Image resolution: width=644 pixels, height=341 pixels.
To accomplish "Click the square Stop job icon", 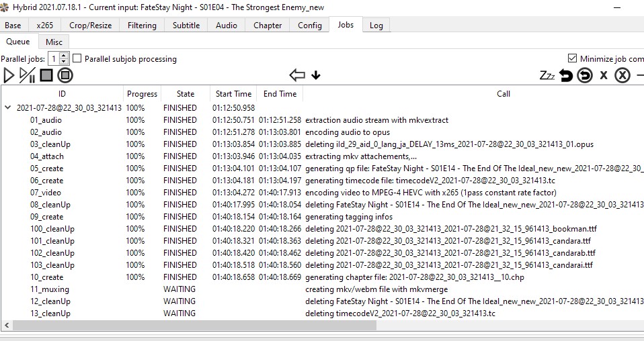I will point(46,75).
